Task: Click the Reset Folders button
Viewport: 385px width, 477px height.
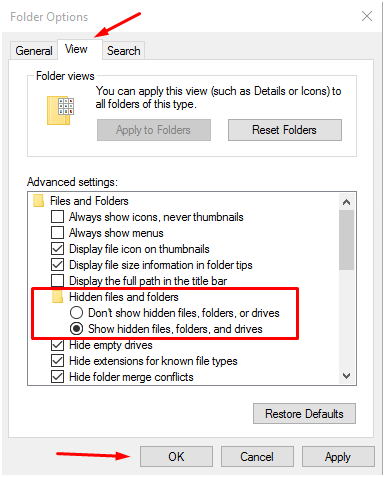Action: (285, 130)
